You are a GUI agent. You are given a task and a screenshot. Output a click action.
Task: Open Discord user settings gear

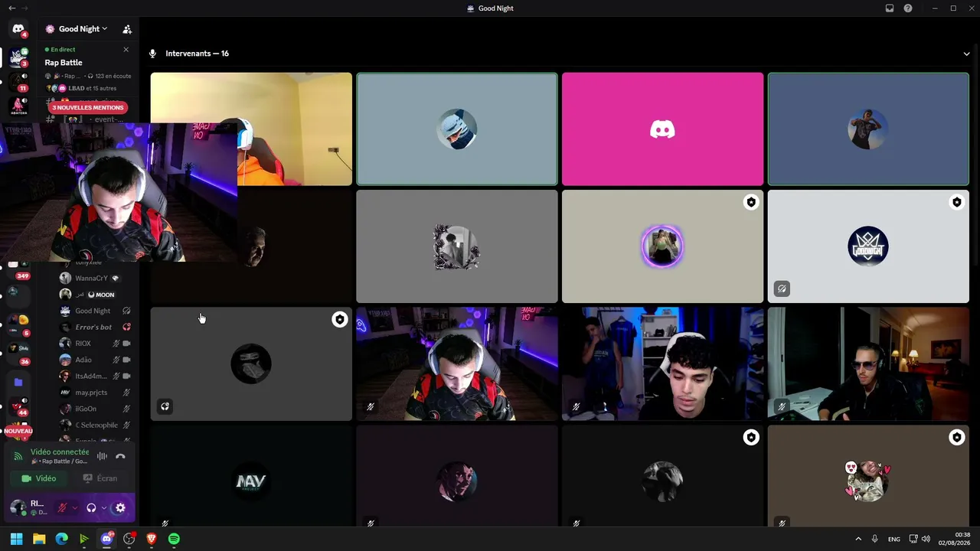pos(120,507)
